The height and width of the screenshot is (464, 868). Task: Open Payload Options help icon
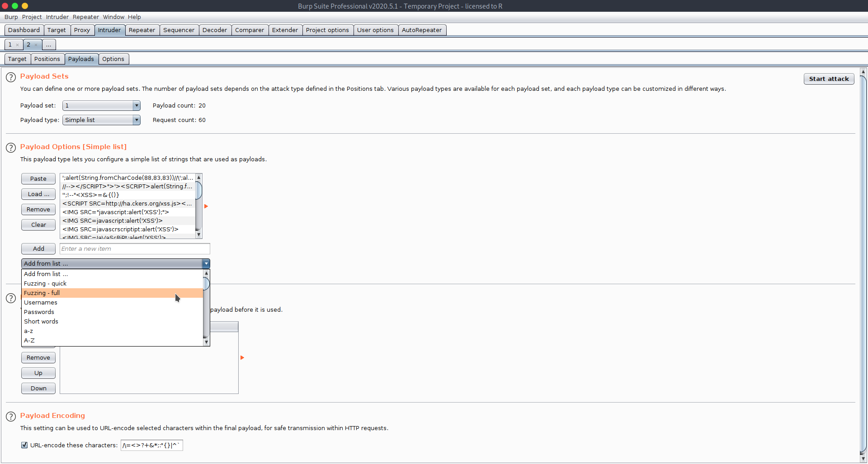coord(11,148)
